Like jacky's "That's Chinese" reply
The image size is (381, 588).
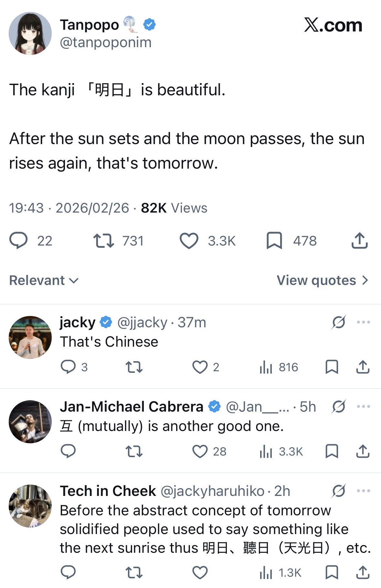[200, 367]
